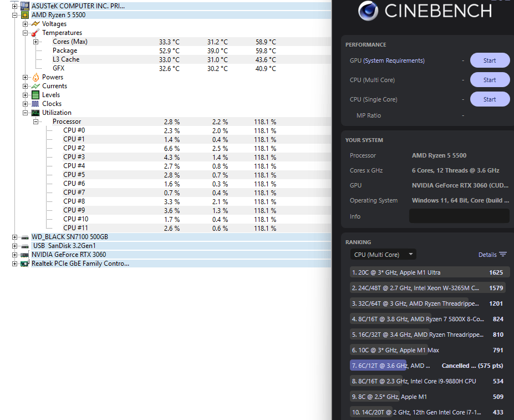Click the Powers flame icon
Image resolution: width=514 pixels, height=420 pixels.
(35, 77)
